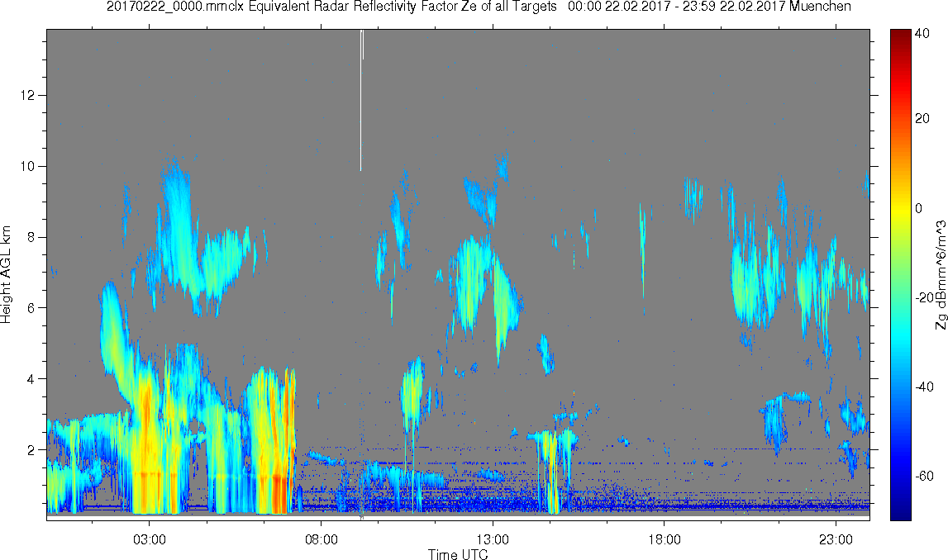Click the white vertical line artifact near 09:00
The image size is (948, 560).
point(361,100)
